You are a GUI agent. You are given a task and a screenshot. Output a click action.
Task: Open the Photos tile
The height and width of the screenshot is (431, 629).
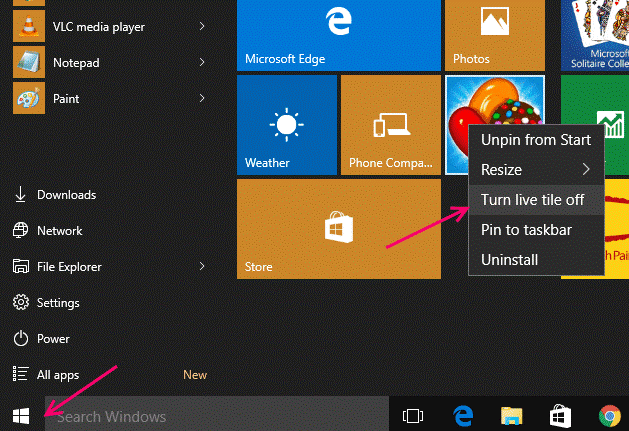[495, 35]
